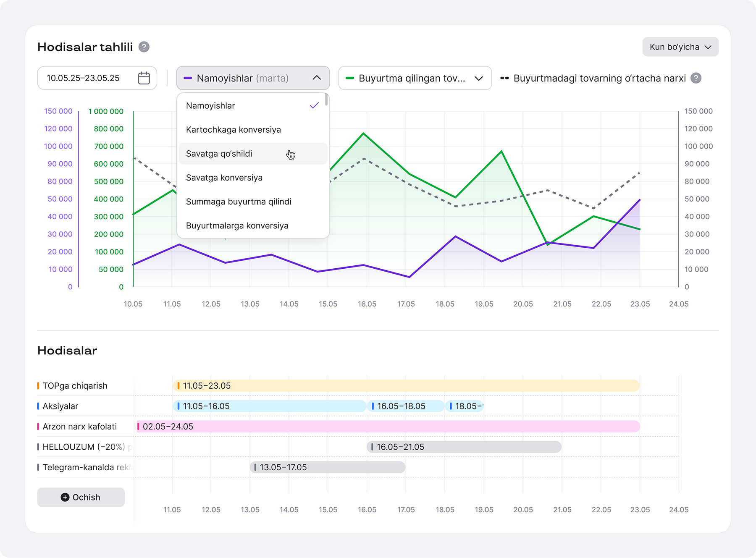Click the Telegram-kanalda 13.05–17.05 bar
Screen dimensions: 756x558
[x=328, y=467]
